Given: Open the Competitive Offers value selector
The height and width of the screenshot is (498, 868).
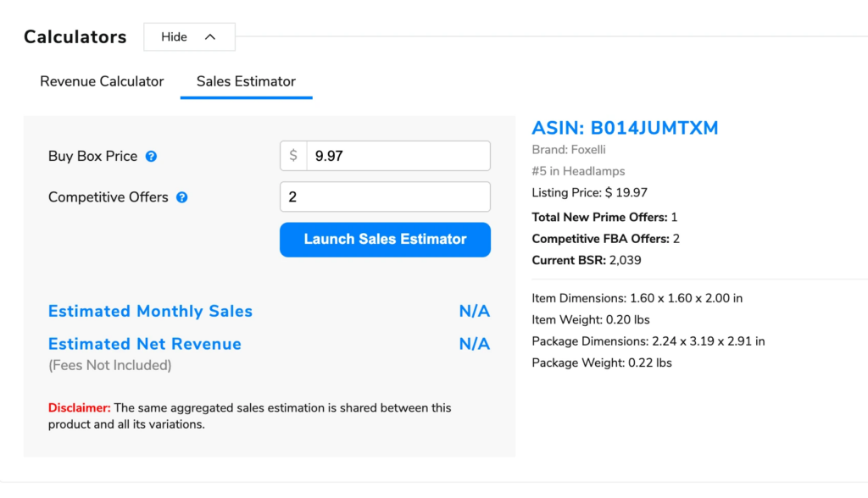Looking at the screenshot, I should (x=385, y=196).
